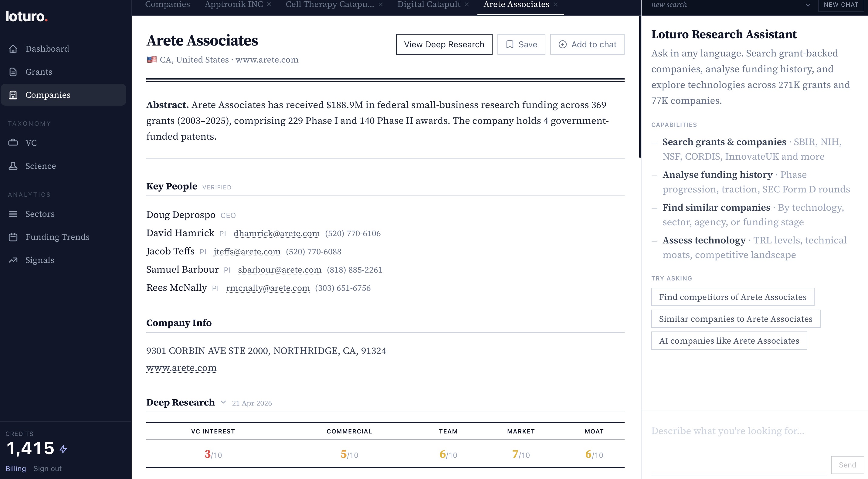Click rmcnally@arete.com email link

[x=268, y=288]
